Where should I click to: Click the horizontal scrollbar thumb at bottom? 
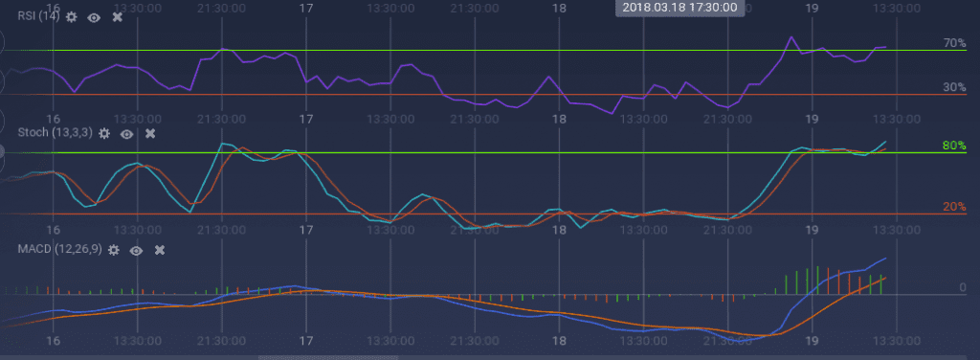[x=329, y=357]
